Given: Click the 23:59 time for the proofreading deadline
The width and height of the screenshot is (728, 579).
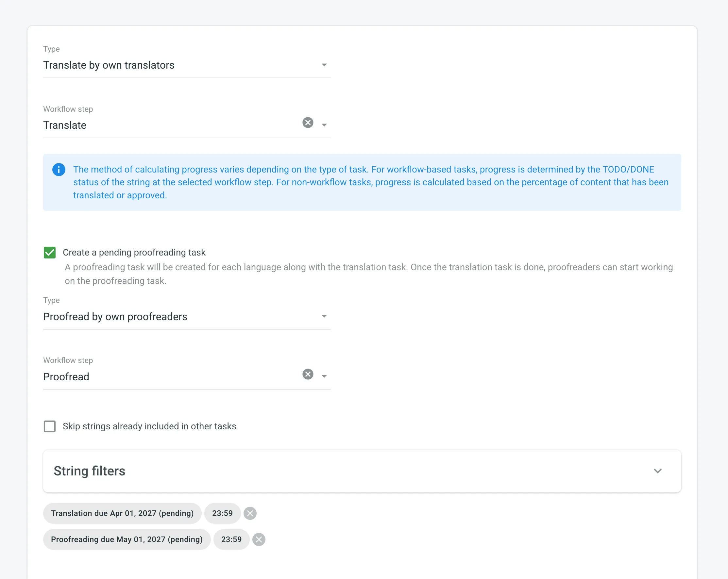Looking at the screenshot, I should 231,539.
